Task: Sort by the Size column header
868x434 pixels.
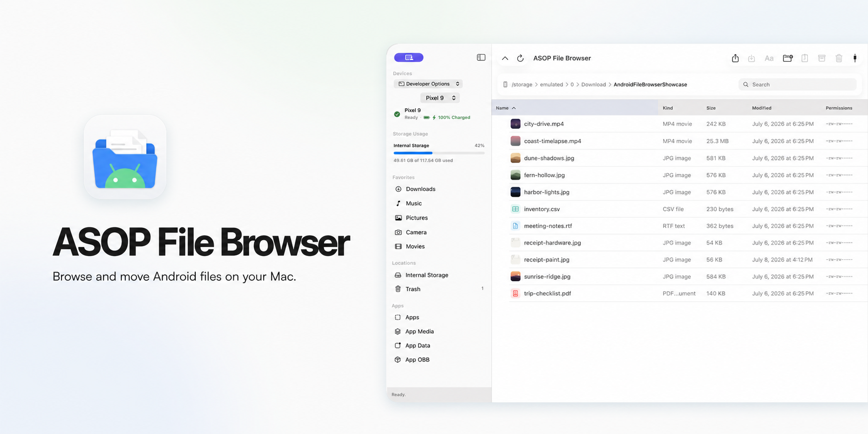Action: coord(711,108)
